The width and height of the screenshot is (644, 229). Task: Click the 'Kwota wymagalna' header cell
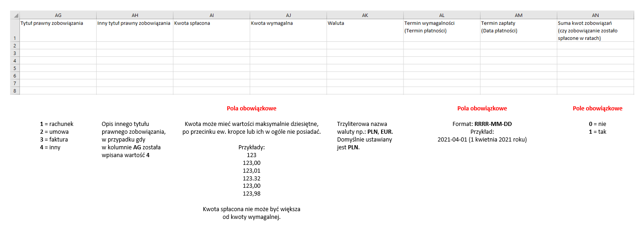click(288, 30)
